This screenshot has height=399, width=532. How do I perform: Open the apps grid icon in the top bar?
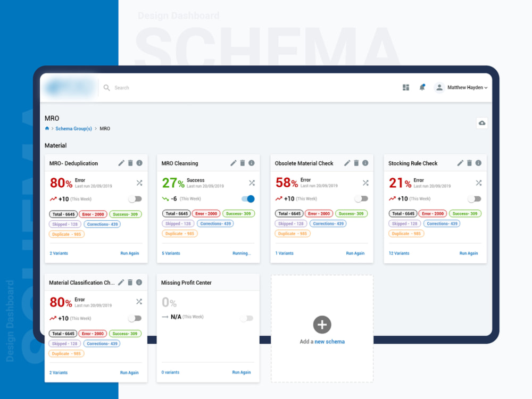click(406, 87)
